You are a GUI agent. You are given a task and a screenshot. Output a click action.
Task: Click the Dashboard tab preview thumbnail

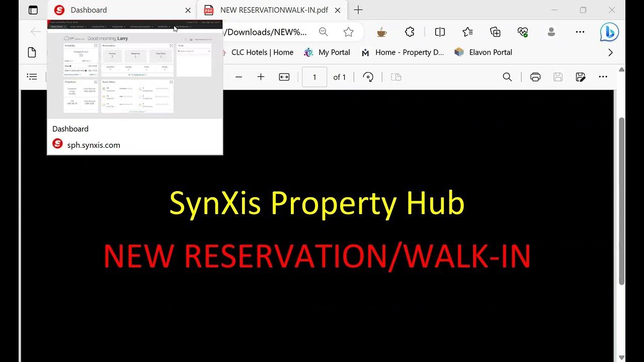135,69
